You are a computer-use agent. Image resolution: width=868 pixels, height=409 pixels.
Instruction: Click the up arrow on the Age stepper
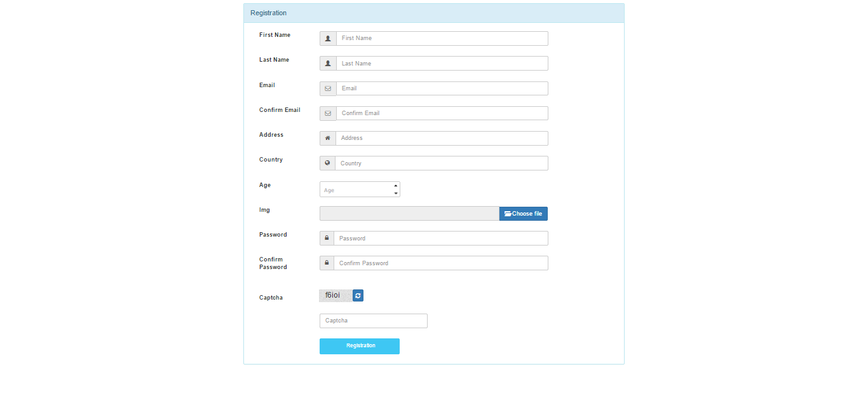pos(395,186)
